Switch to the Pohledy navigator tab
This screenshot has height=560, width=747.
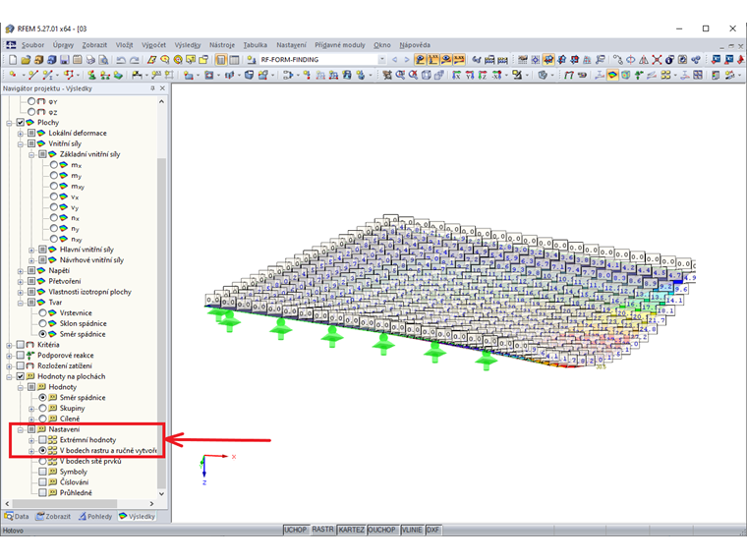pyautogui.click(x=95, y=516)
